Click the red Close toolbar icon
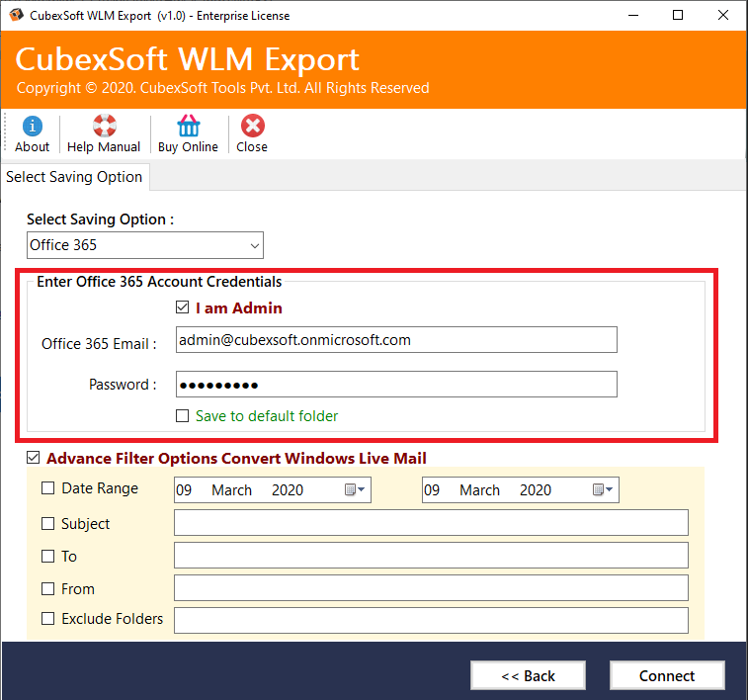The image size is (748, 700). tap(252, 127)
